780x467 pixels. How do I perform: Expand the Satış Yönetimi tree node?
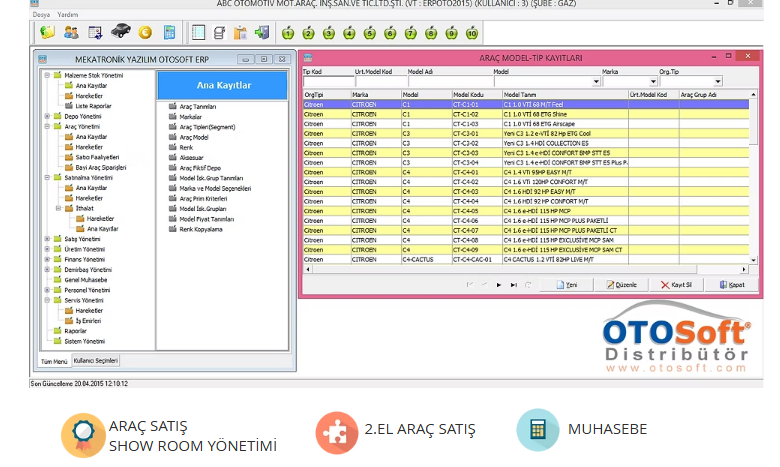(46, 239)
